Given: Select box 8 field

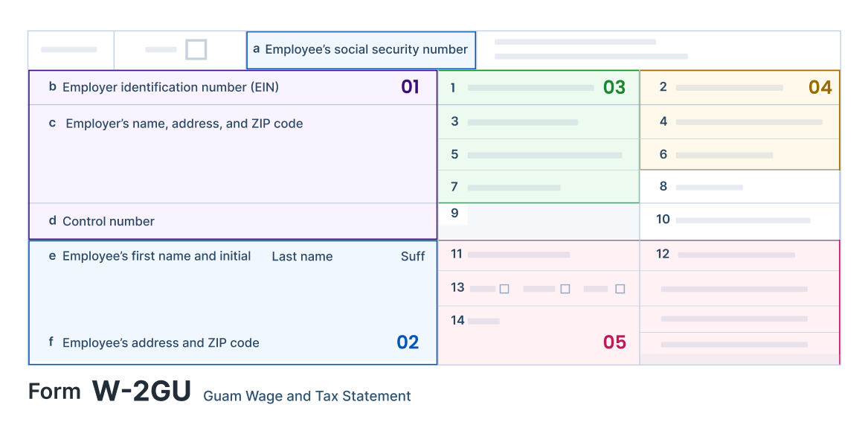Looking at the screenshot, I should (739, 187).
